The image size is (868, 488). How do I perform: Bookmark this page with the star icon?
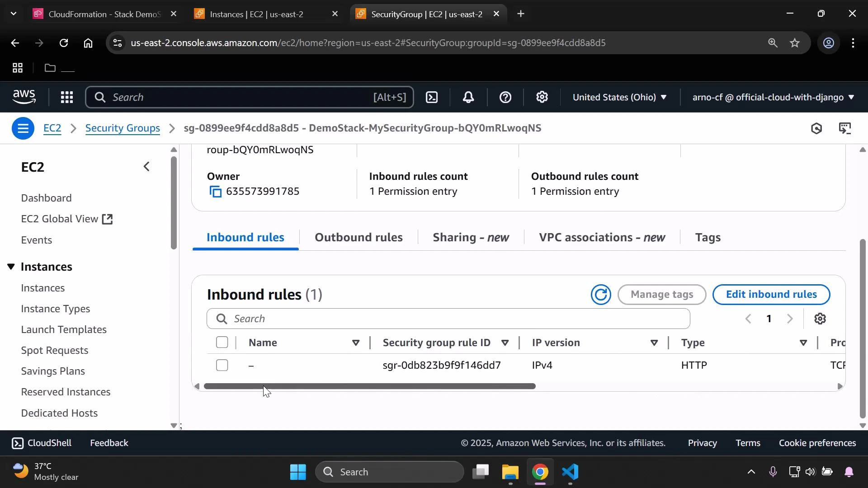(795, 43)
